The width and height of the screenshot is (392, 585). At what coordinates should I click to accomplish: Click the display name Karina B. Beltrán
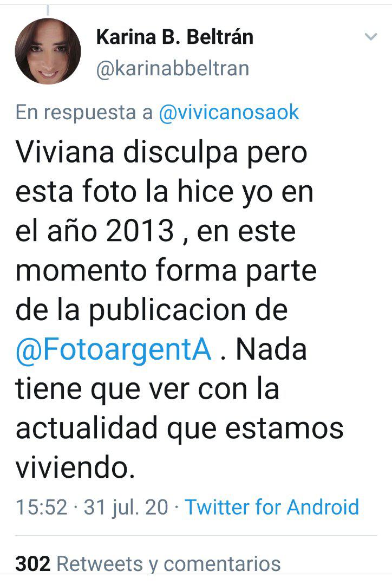pyautogui.click(x=175, y=37)
